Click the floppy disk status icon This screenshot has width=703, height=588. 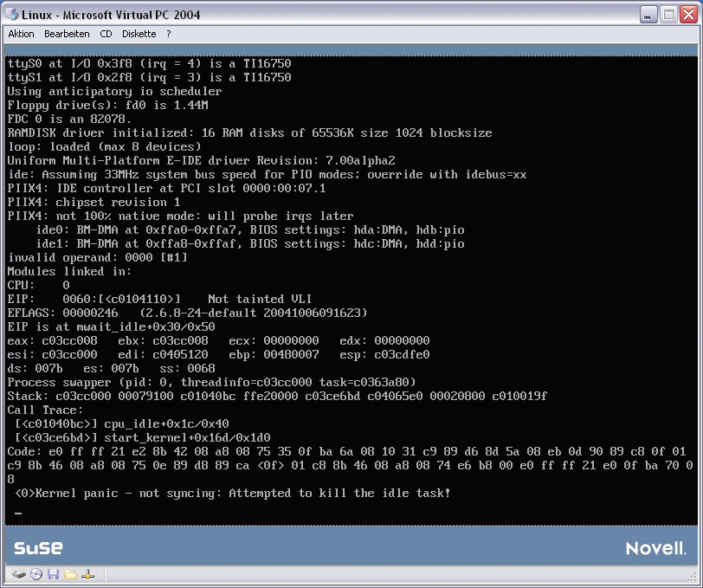point(54,574)
